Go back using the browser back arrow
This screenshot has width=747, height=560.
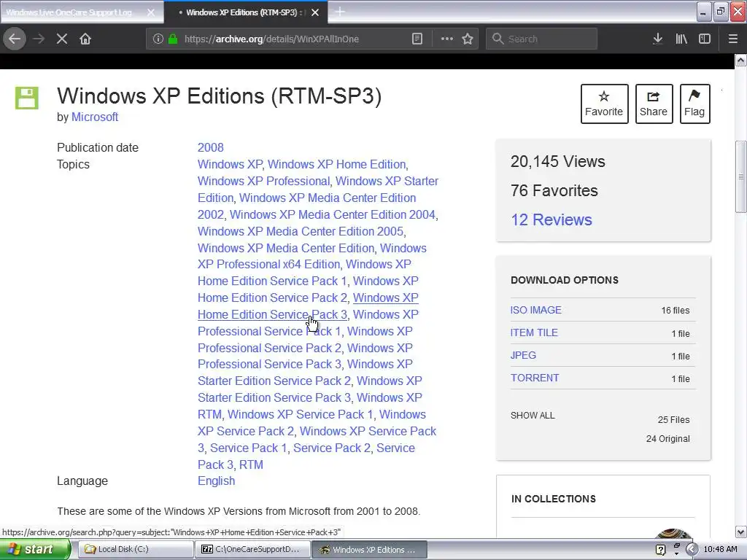click(x=15, y=39)
